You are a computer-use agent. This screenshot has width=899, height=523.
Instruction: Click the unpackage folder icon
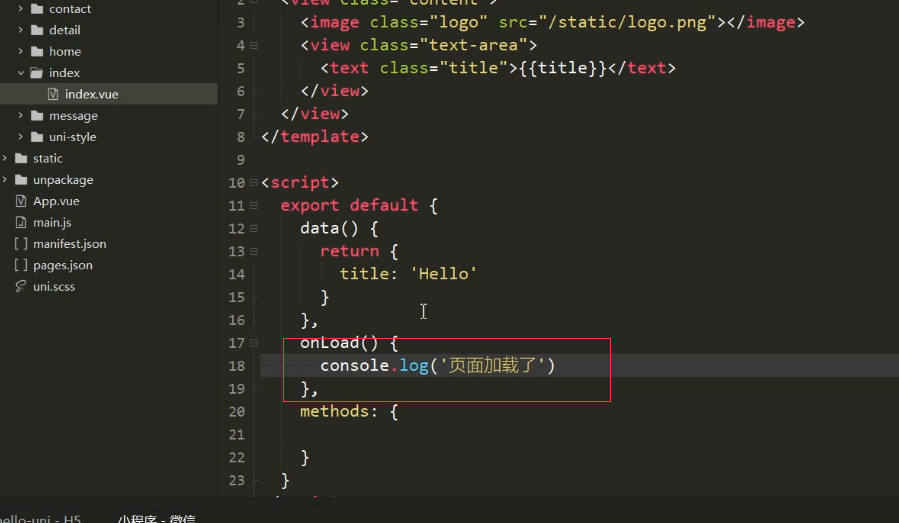[x=21, y=179]
